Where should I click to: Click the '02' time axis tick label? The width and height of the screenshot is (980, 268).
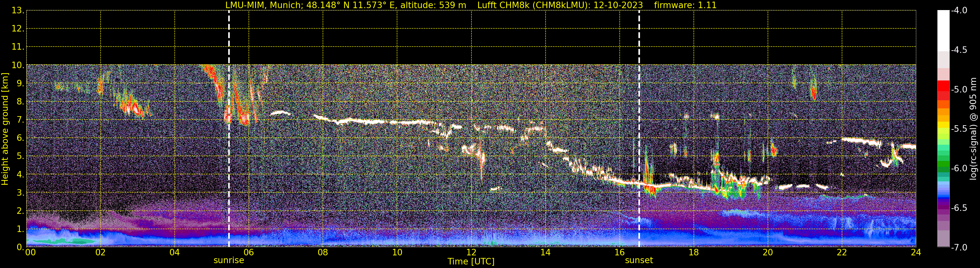click(x=100, y=252)
